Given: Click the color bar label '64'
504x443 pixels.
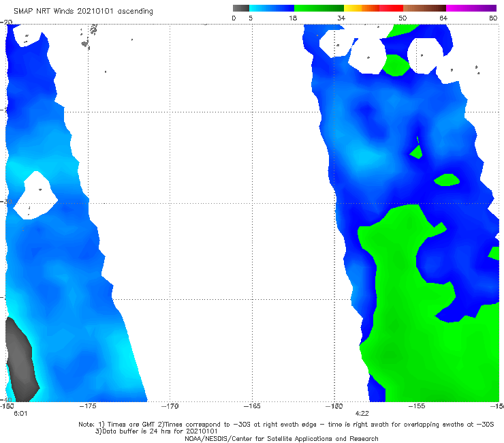Looking at the screenshot, I should point(443,18).
